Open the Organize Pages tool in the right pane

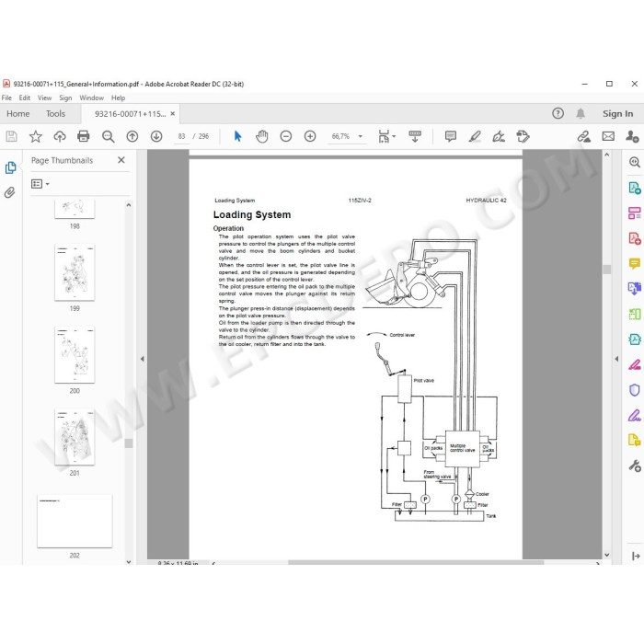635,315
